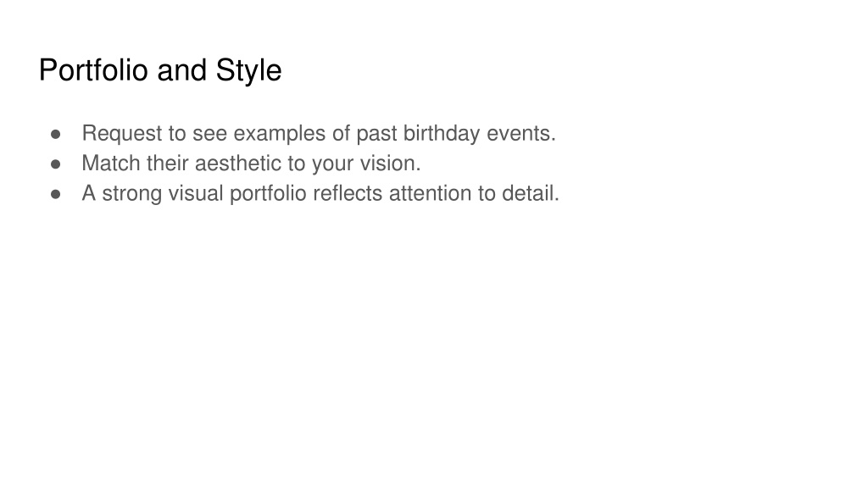The image size is (868, 488).
Task: Select the bullet marker before "Match their aesthetic"
Action: tap(55, 164)
